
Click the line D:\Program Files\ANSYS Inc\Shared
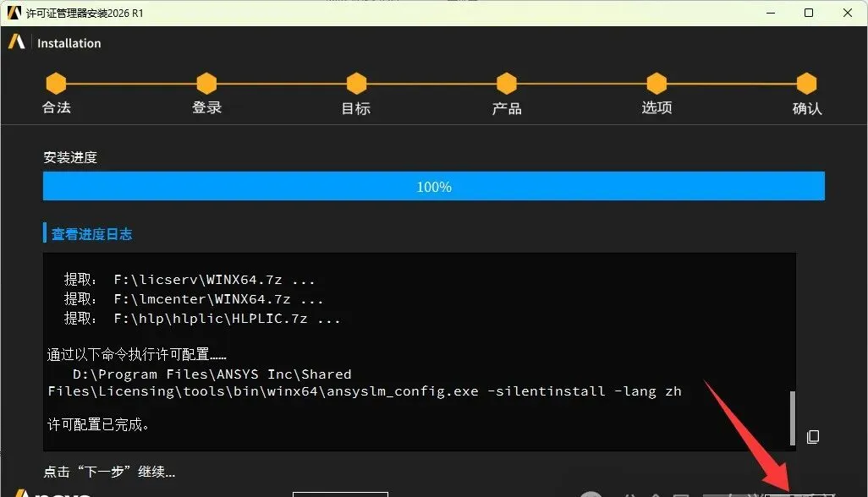point(212,374)
